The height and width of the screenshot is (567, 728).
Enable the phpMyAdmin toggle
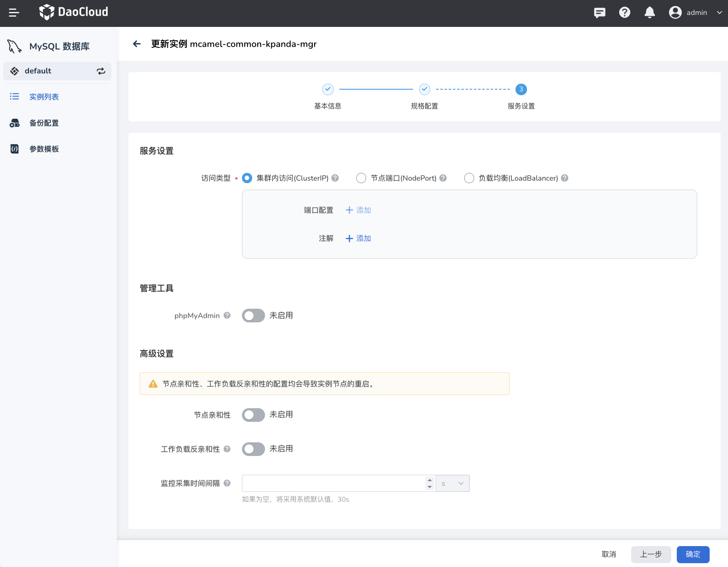tap(253, 316)
